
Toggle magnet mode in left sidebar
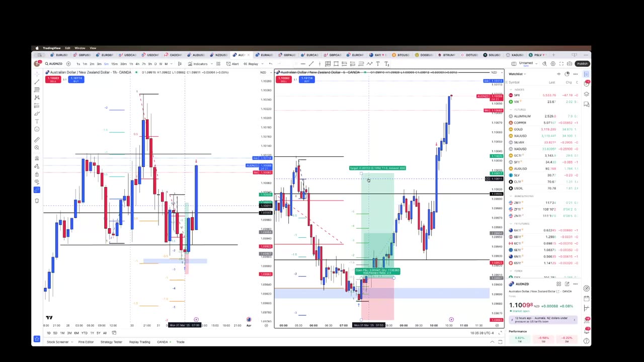37,158
